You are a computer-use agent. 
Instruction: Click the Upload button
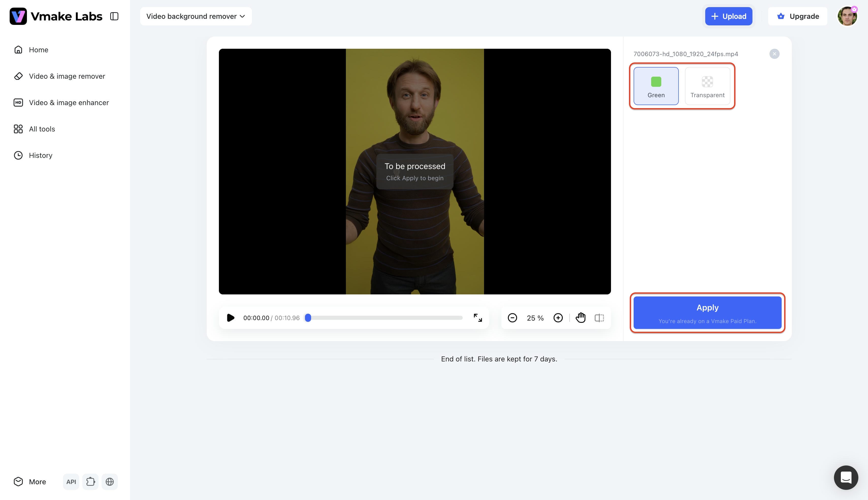(x=729, y=16)
